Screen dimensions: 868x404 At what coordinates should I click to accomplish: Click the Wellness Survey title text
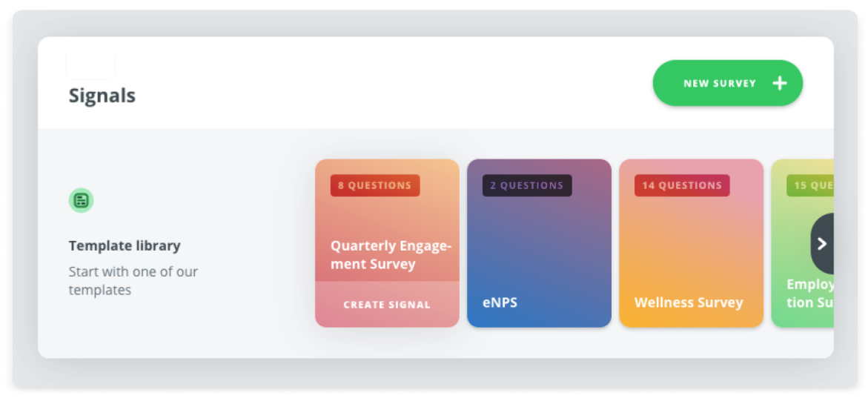(689, 302)
